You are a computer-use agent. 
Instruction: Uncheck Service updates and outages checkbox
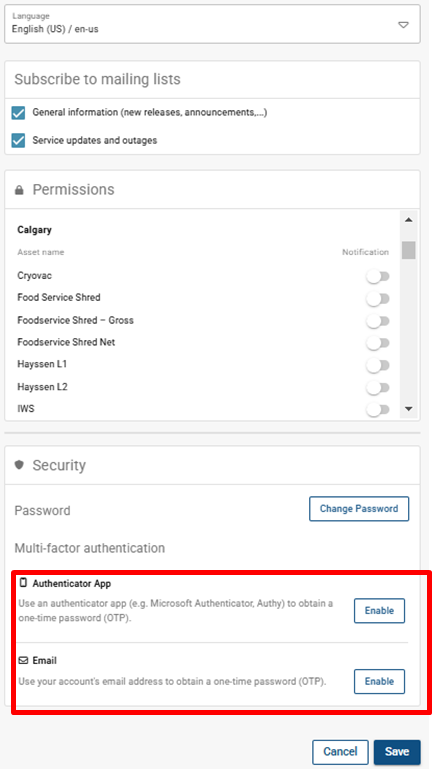(x=18, y=141)
